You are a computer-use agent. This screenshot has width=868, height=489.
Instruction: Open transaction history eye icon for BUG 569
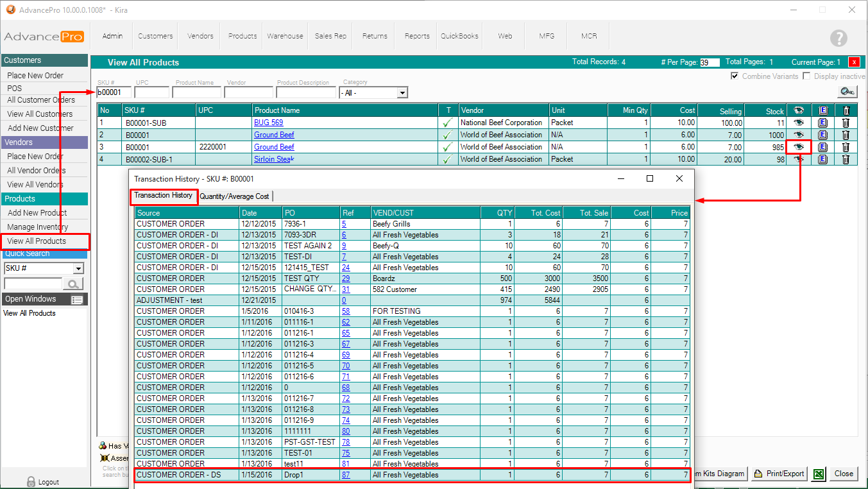(798, 123)
